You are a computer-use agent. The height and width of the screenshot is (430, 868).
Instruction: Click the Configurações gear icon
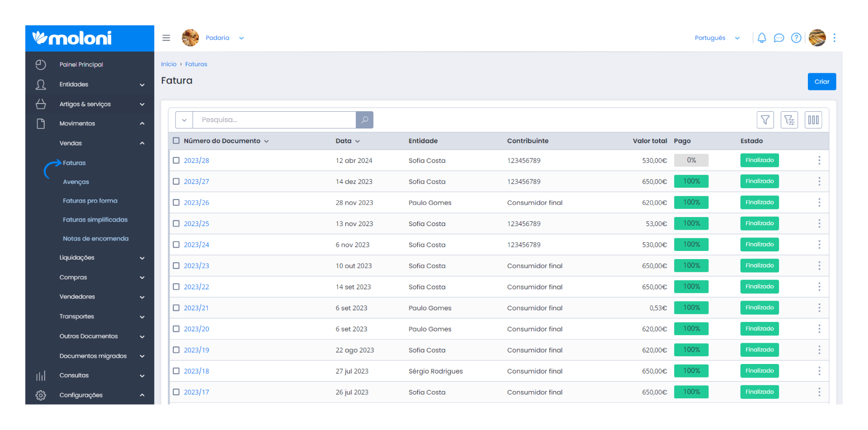coord(41,395)
